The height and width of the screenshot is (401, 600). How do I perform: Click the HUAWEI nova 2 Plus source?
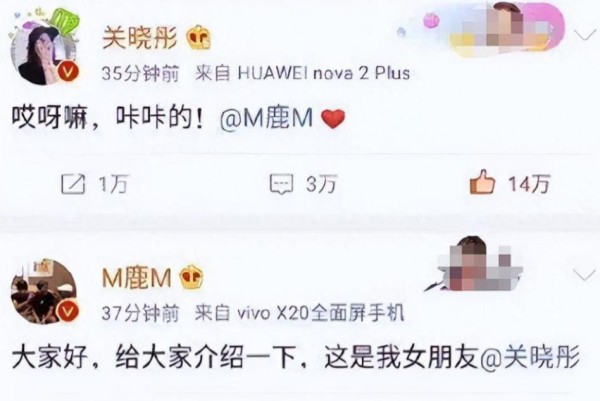[324, 73]
